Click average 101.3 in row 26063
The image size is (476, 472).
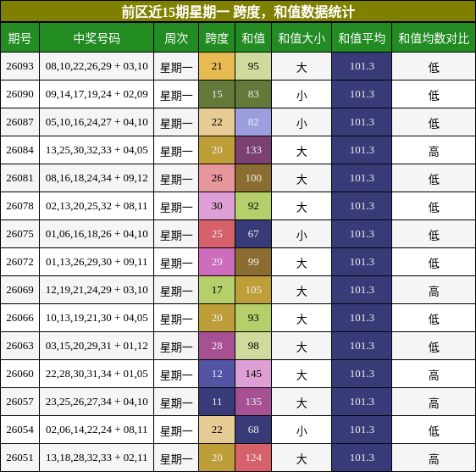click(x=362, y=346)
